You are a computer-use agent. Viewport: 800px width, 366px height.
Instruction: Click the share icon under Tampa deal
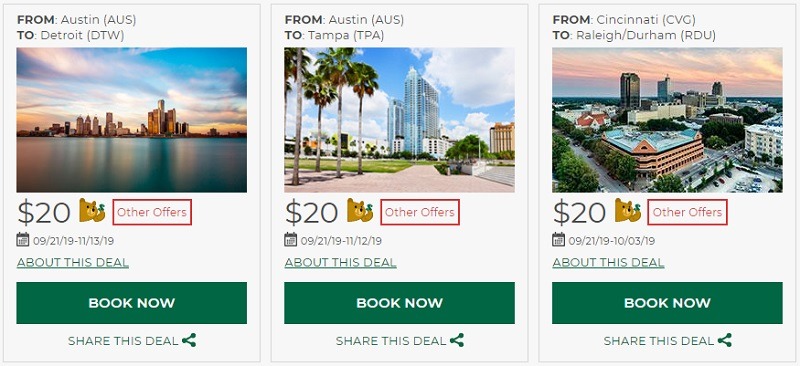tap(457, 340)
